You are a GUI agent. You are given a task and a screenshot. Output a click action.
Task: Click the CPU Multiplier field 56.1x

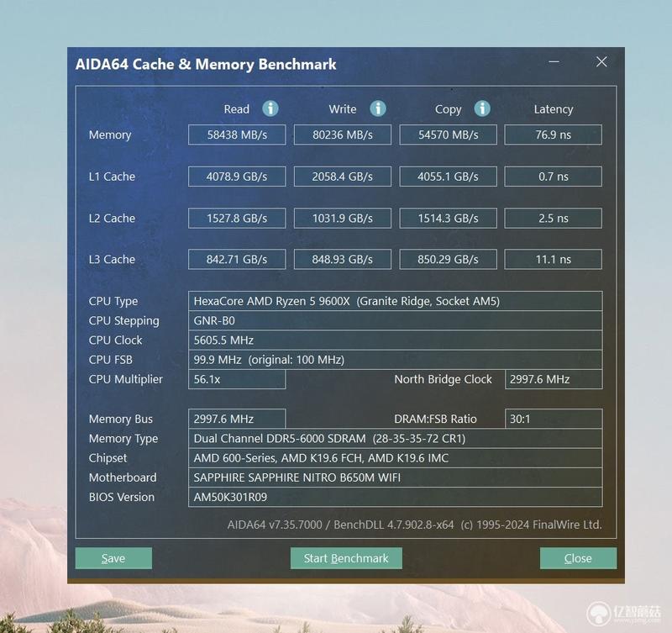pos(237,379)
